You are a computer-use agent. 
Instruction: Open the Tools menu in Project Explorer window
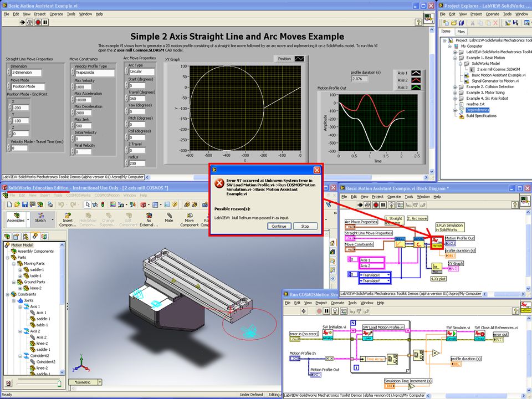tap(507, 14)
